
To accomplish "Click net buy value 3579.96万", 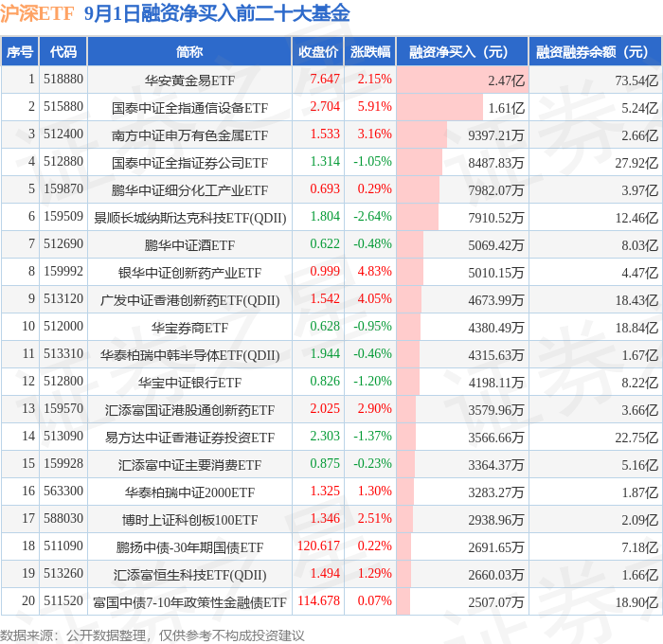I will (x=496, y=410).
